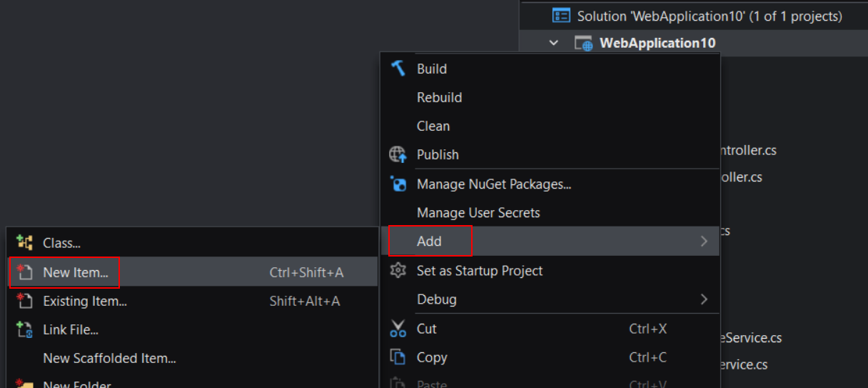The height and width of the screenshot is (388, 868).
Task: Click the Class icon in Add submenu
Action: tap(25, 243)
